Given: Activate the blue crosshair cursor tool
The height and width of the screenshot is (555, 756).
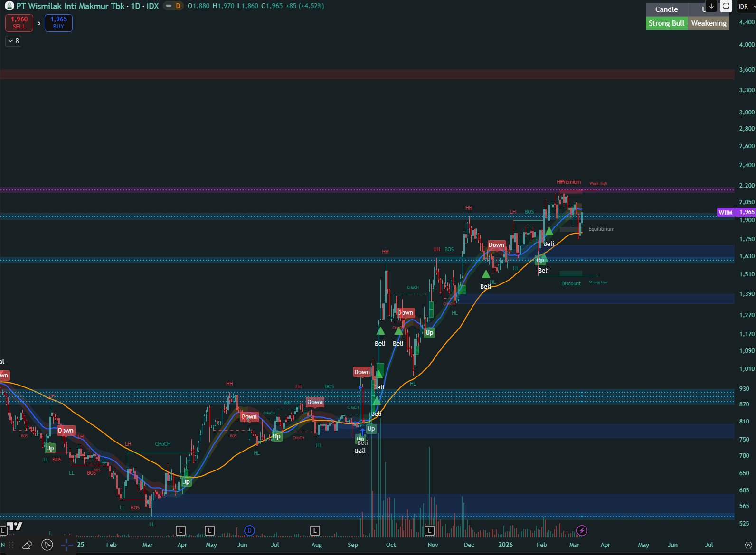Looking at the screenshot, I should [x=67, y=545].
